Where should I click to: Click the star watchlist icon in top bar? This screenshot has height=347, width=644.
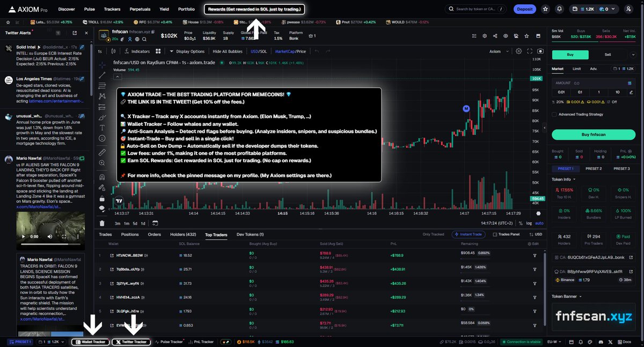pyautogui.click(x=546, y=9)
